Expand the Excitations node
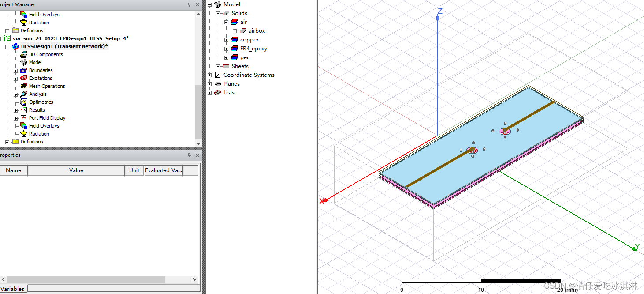 pos(16,79)
